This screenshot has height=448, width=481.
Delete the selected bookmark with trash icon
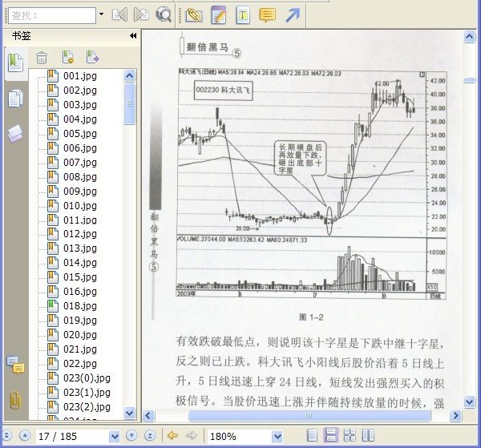coord(42,58)
